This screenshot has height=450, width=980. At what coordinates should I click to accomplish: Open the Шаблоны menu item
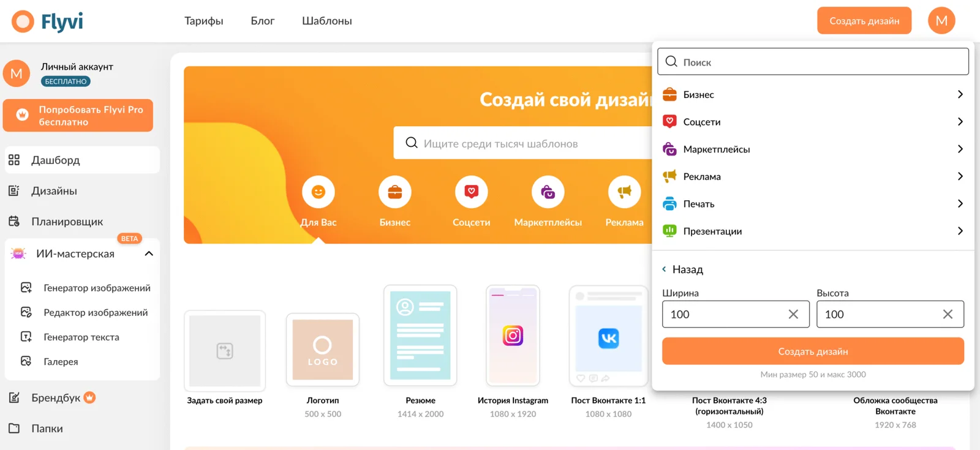(x=327, y=21)
